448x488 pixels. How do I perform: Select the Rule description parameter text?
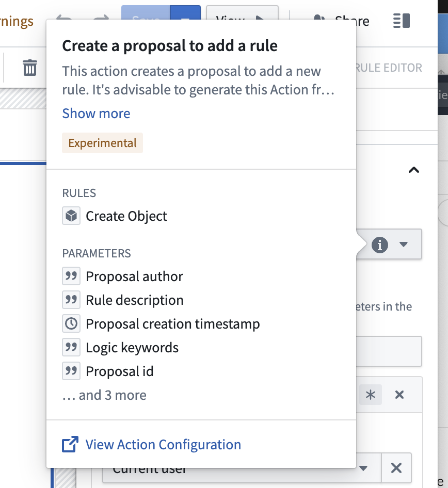click(x=135, y=300)
